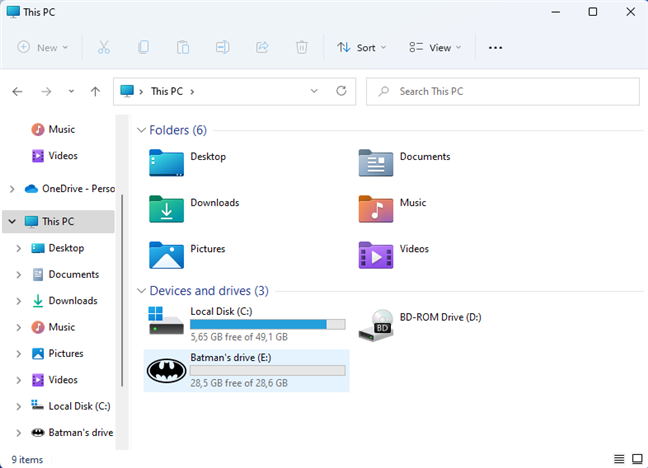Viewport: 648px width, 468px height.
Task: Click the "5,65 GB free of 49,1 GB" text
Action: pos(239,337)
